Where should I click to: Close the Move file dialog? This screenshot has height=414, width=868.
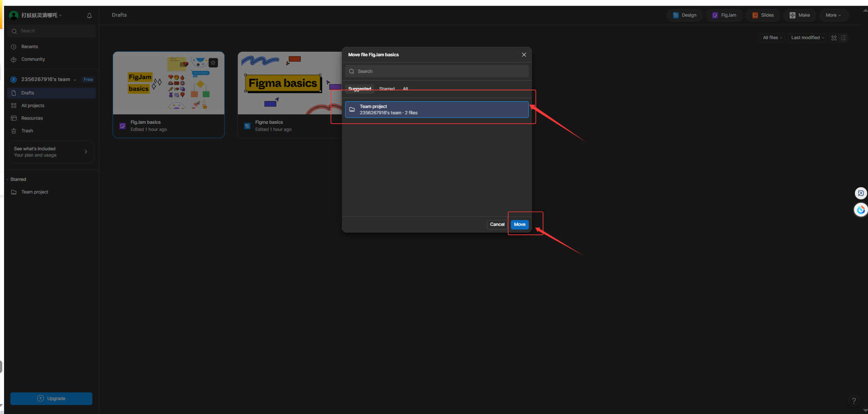point(524,55)
